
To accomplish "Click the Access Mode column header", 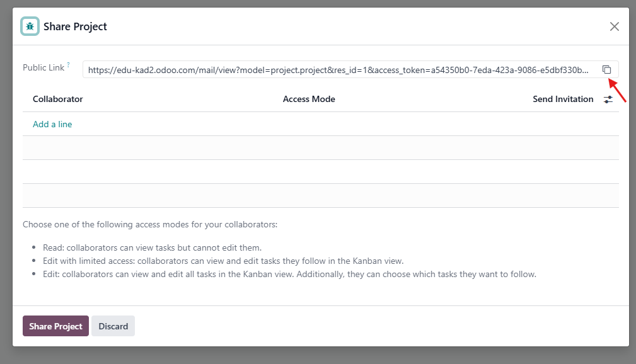I will tap(309, 99).
